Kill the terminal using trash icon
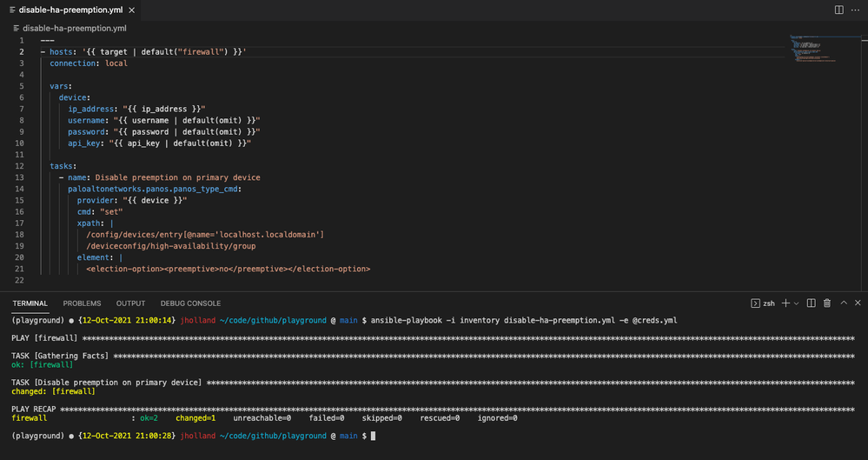Screen dimensions: 868x460 tap(826, 303)
